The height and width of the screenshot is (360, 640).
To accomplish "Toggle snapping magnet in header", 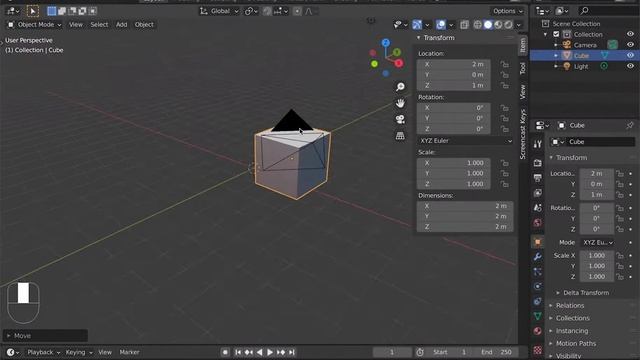I will point(267,11).
